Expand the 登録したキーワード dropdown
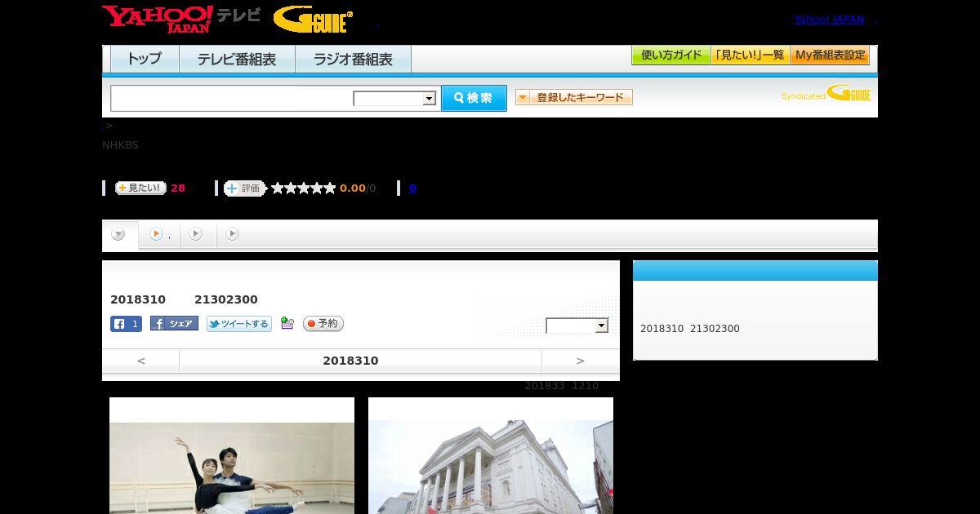Screen dimensions: 980x514 (574, 97)
